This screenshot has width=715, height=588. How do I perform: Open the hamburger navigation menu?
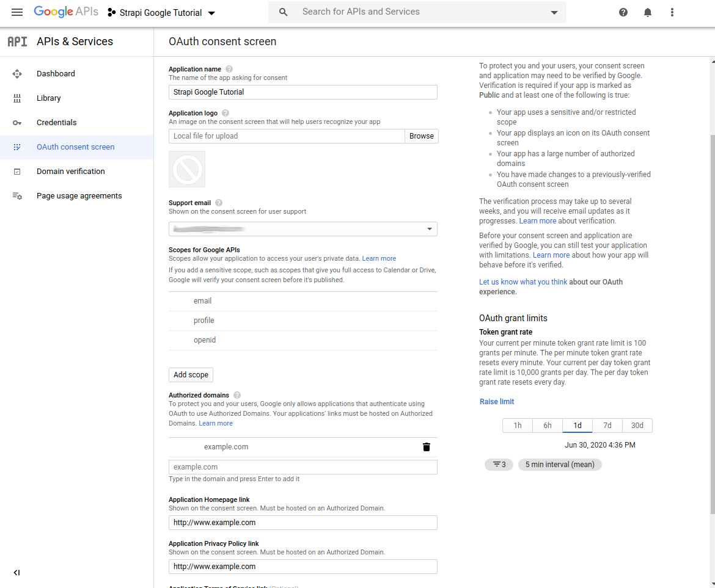(17, 12)
